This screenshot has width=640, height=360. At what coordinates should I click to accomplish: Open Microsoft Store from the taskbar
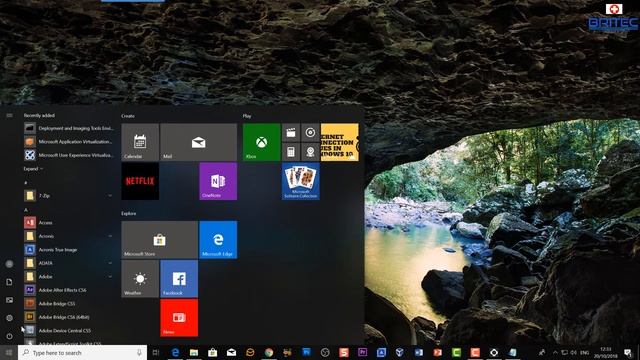click(213, 353)
